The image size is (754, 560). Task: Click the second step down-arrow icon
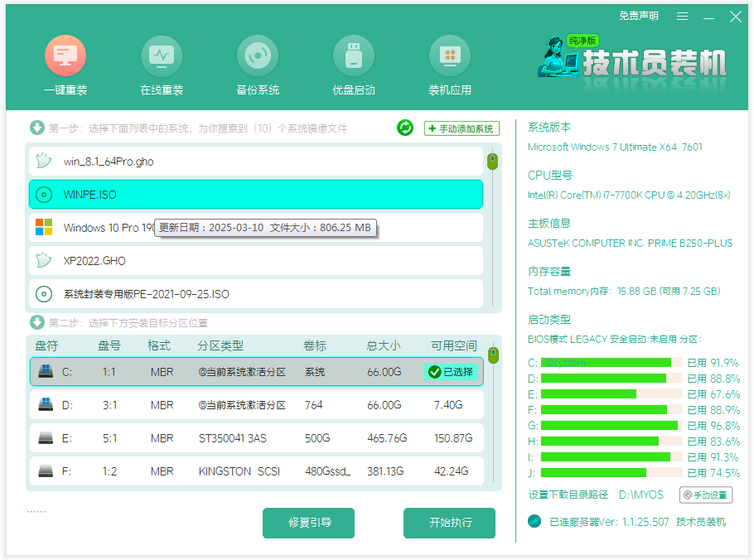pos(37,322)
